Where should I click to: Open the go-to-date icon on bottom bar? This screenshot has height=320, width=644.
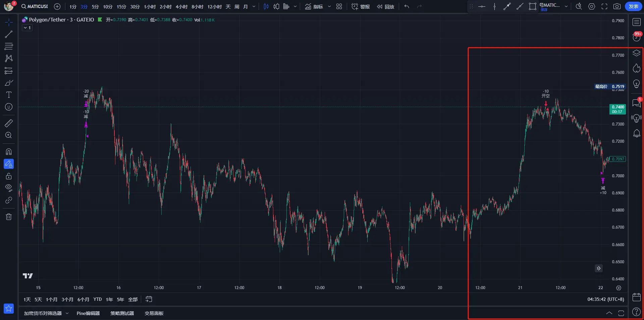point(149,299)
